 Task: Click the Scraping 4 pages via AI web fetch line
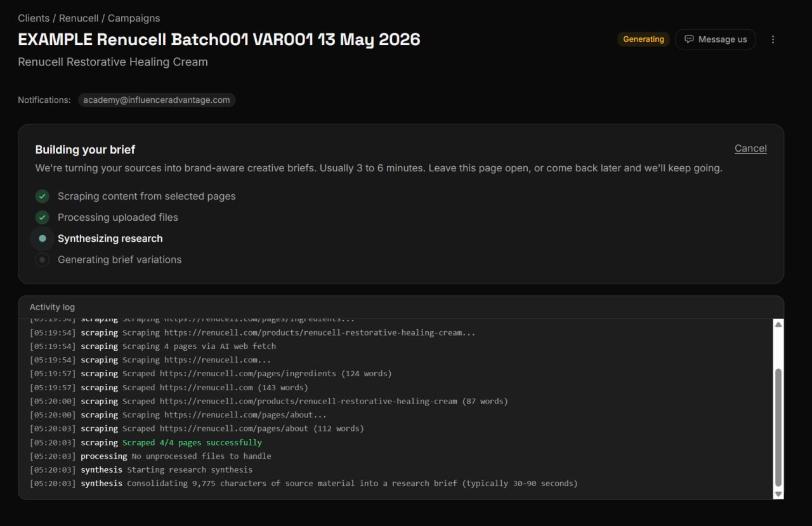153,346
